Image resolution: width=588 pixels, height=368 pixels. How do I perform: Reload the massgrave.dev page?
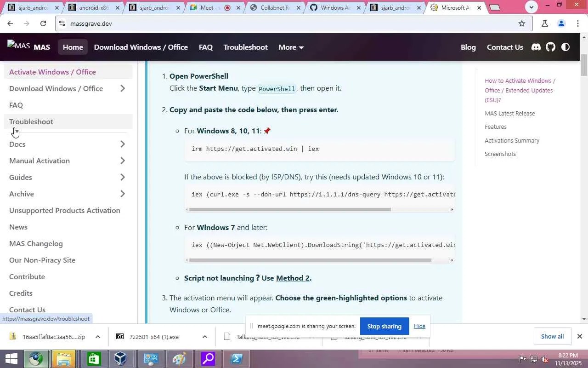pyautogui.click(x=43, y=23)
